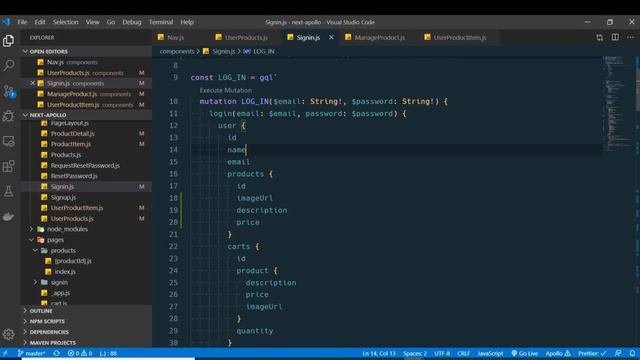The height and width of the screenshot is (360, 640).
Task: Split the editor to the right
Action: click(x=615, y=37)
